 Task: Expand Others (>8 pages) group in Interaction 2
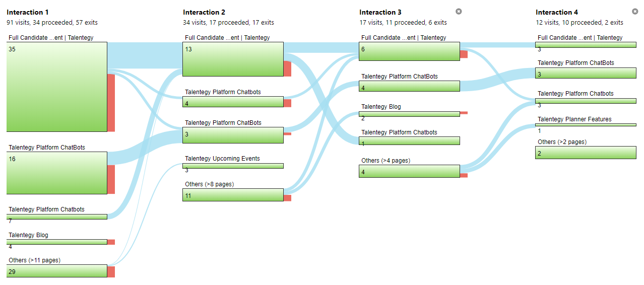point(233,195)
